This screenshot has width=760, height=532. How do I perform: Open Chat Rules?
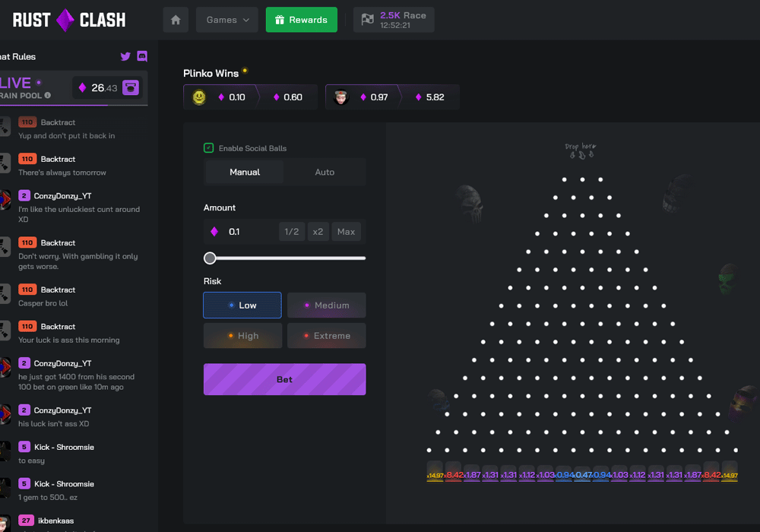pyautogui.click(x=17, y=57)
